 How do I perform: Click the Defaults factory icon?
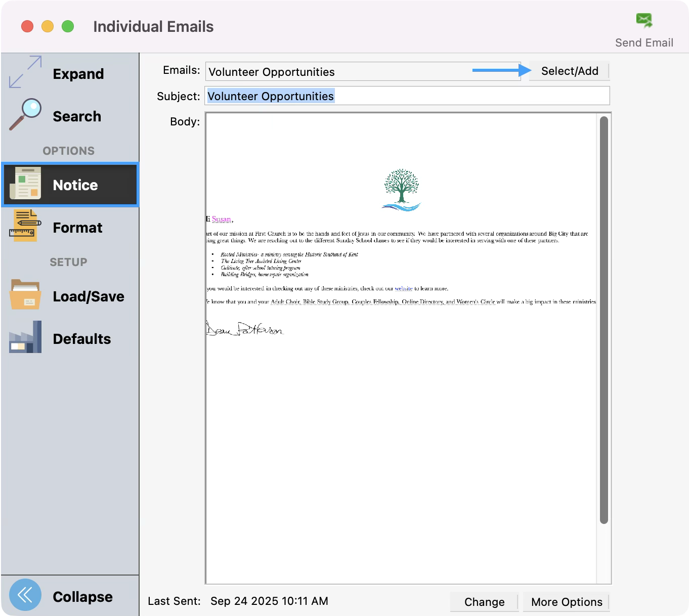(x=25, y=337)
